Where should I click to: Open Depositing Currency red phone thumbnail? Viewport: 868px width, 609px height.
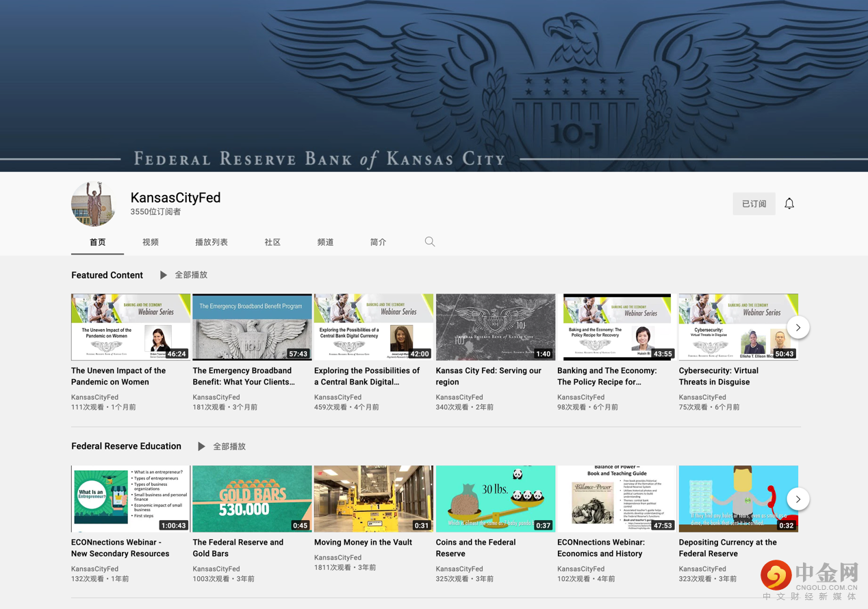click(739, 499)
